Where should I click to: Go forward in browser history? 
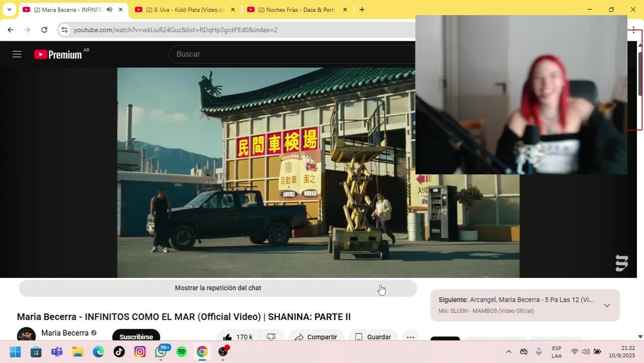[x=27, y=30]
